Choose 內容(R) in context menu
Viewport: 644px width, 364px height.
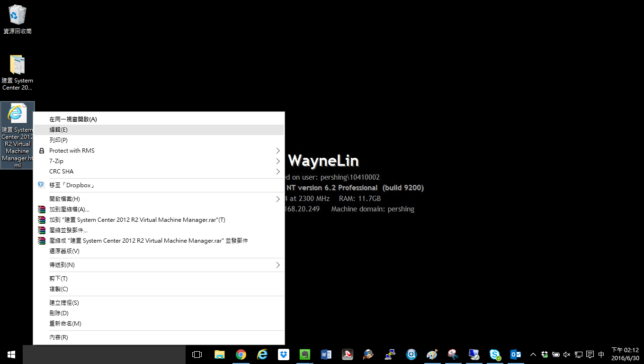click(159, 337)
